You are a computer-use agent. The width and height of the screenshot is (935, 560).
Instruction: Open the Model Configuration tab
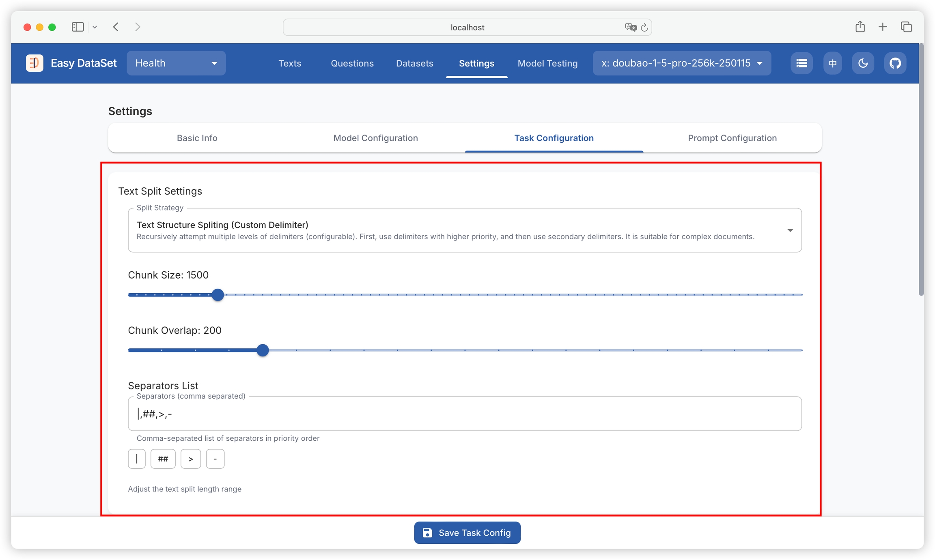click(x=375, y=138)
